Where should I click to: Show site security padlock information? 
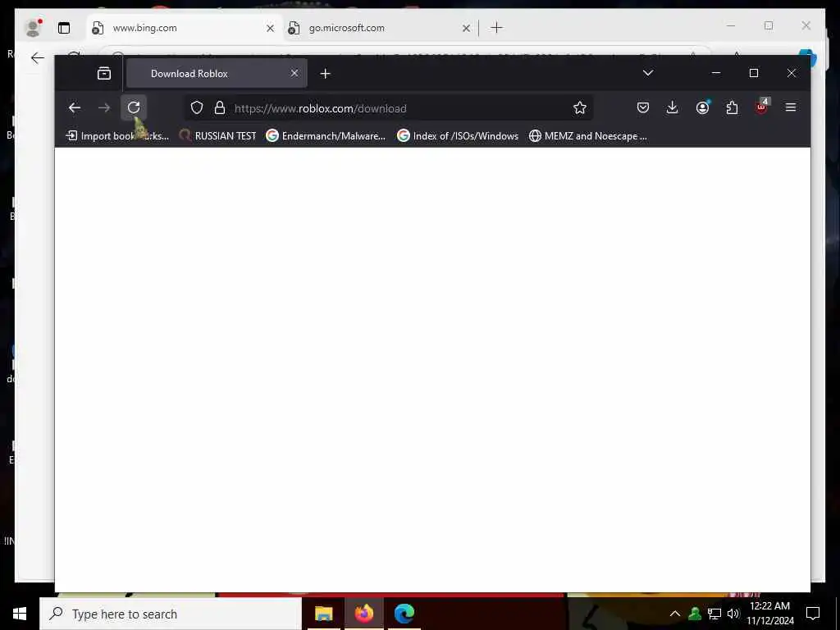point(220,107)
